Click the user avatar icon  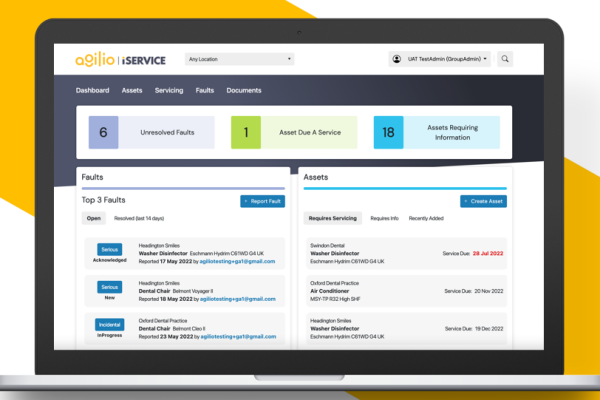(x=396, y=59)
